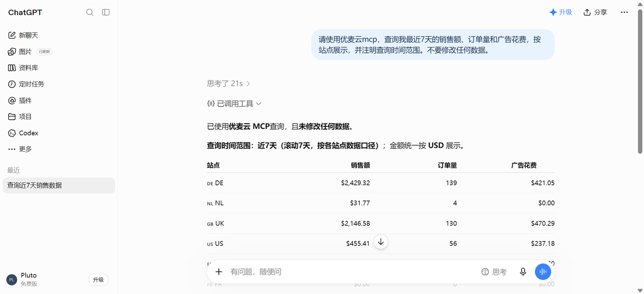Click the order count 56

click(453, 243)
